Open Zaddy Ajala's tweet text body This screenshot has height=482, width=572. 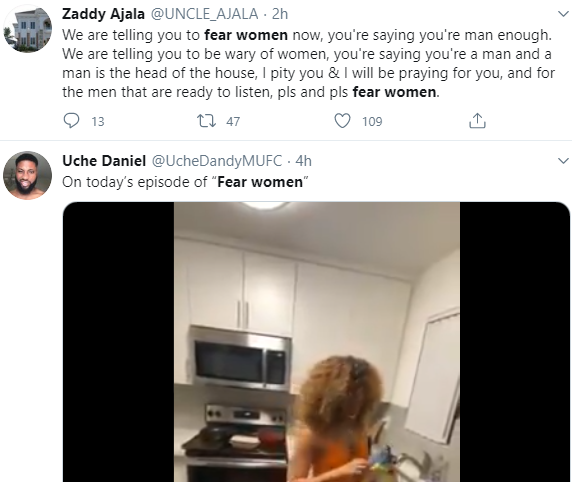point(309,63)
